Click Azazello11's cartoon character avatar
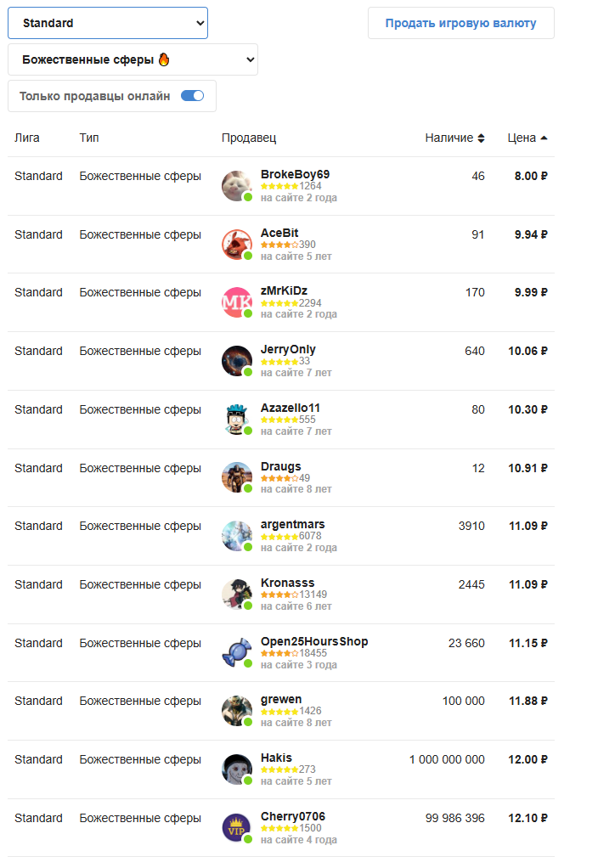The image size is (615, 868). (237, 420)
